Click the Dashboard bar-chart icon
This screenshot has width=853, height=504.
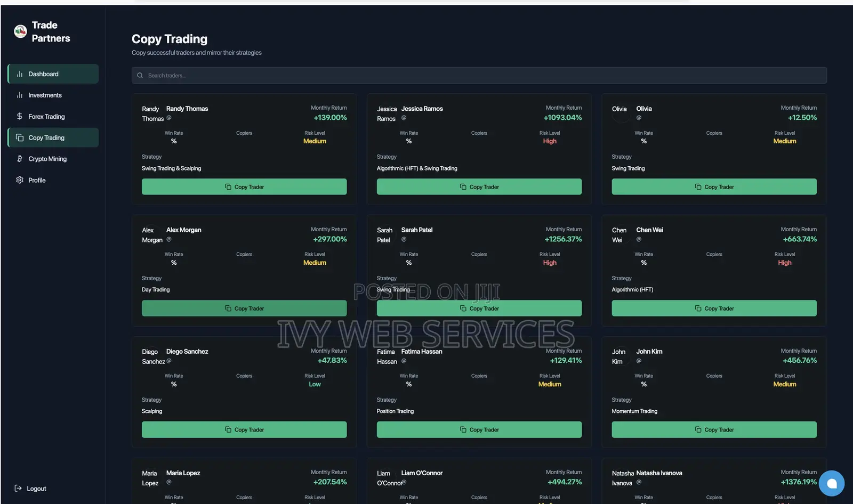click(20, 74)
